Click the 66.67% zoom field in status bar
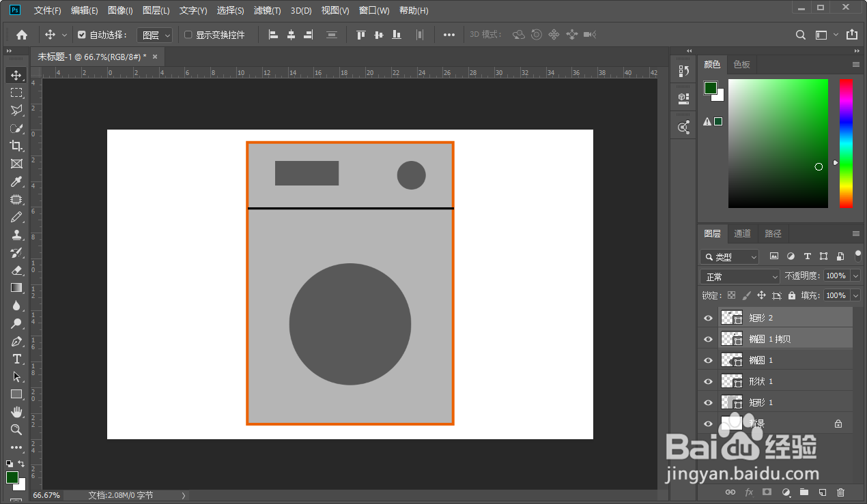The width and height of the screenshot is (867, 504). click(46, 496)
